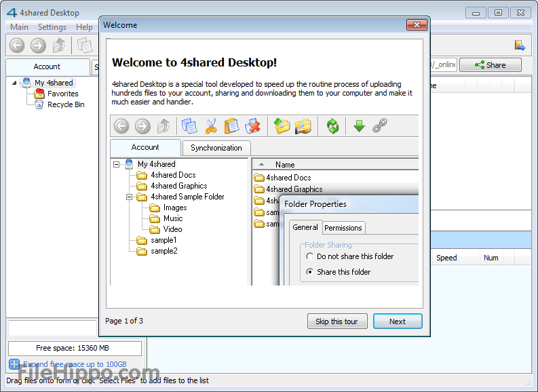This screenshot has width=538, height=392.
Task: Click Skip this tour button
Action: [337, 321]
